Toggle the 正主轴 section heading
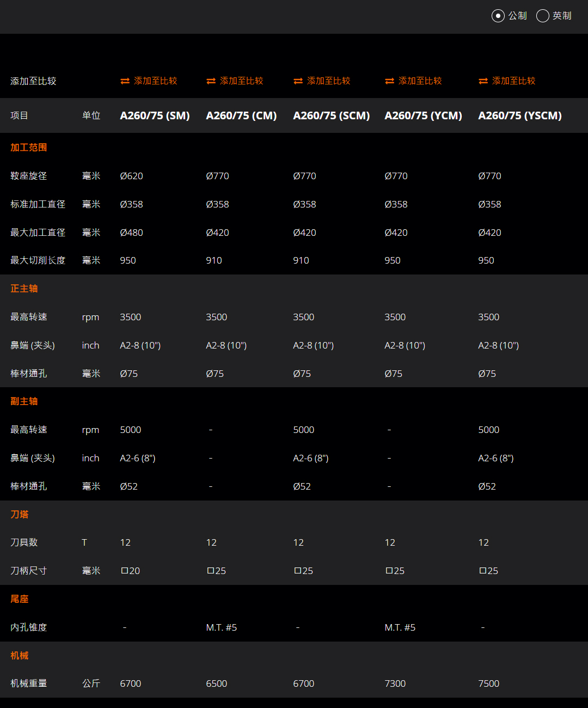The width and height of the screenshot is (588, 708). coord(24,289)
